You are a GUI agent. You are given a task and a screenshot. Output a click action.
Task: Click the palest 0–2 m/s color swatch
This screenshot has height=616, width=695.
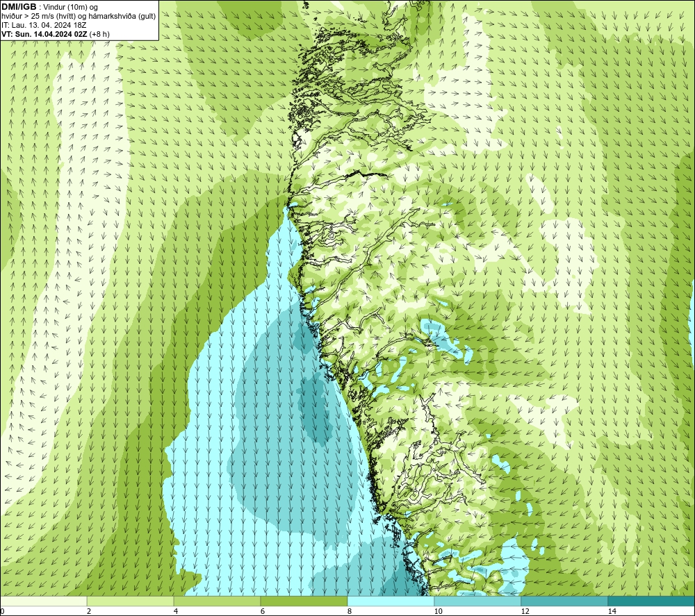[43, 601]
